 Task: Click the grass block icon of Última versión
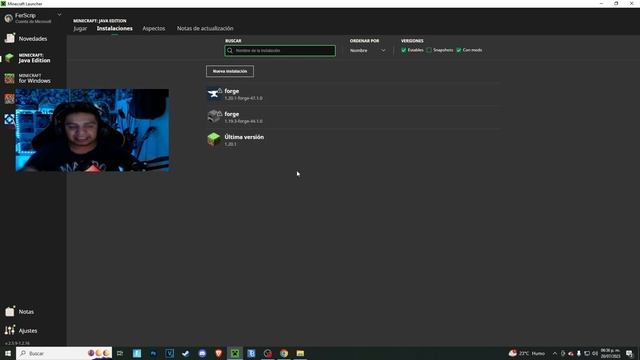click(214, 140)
